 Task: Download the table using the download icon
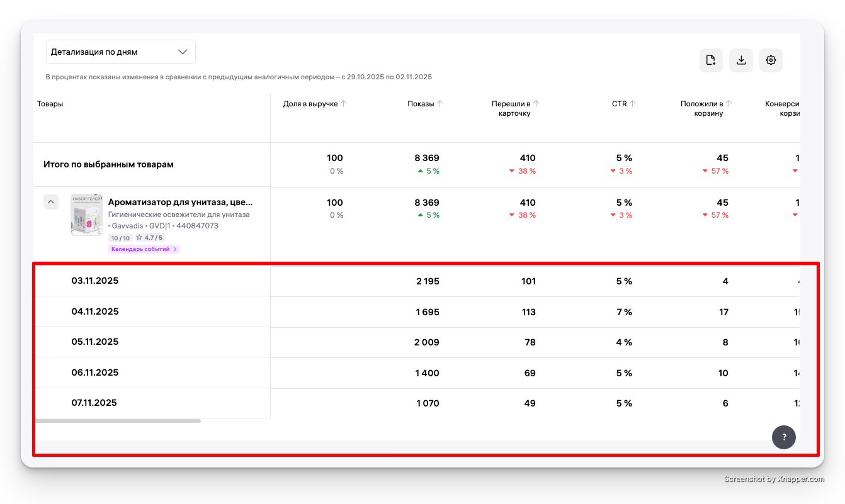pos(741,60)
